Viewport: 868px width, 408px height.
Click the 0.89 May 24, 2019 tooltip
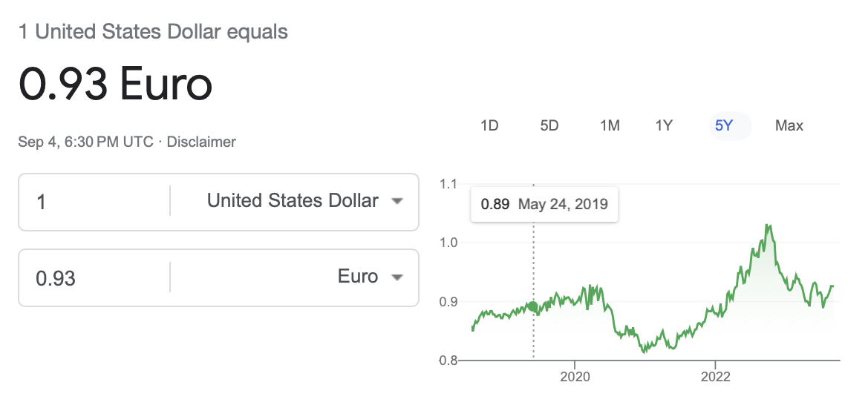tap(544, 204)
